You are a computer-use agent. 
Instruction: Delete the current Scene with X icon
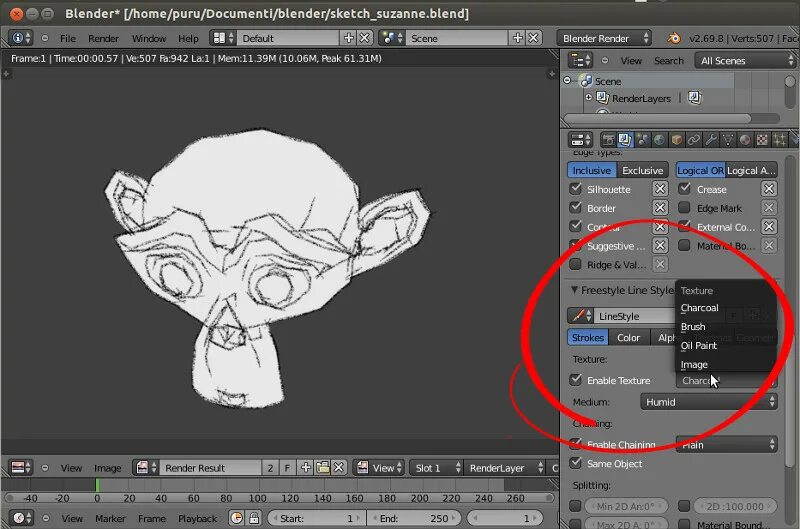pyautogui.click(x=533, y=38)
